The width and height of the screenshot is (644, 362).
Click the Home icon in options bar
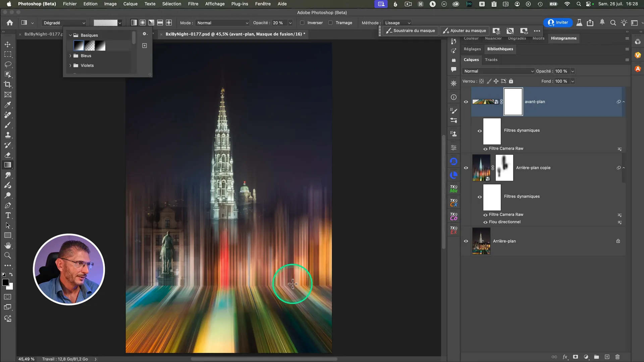10,22
